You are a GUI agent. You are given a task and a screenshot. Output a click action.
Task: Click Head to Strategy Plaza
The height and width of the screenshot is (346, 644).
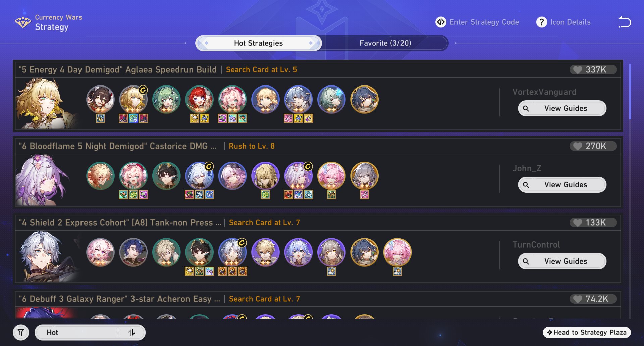coord(587,332)
